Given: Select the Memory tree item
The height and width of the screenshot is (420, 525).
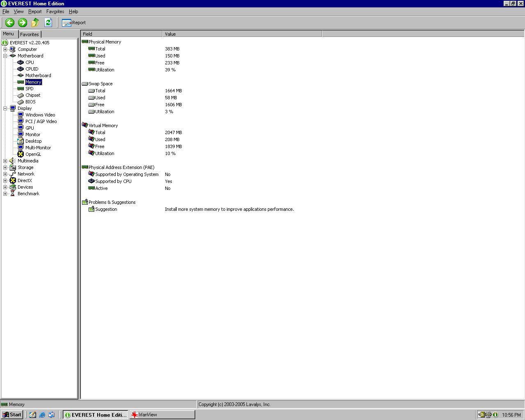Looking at the screenshot, I should coord(33,82).
